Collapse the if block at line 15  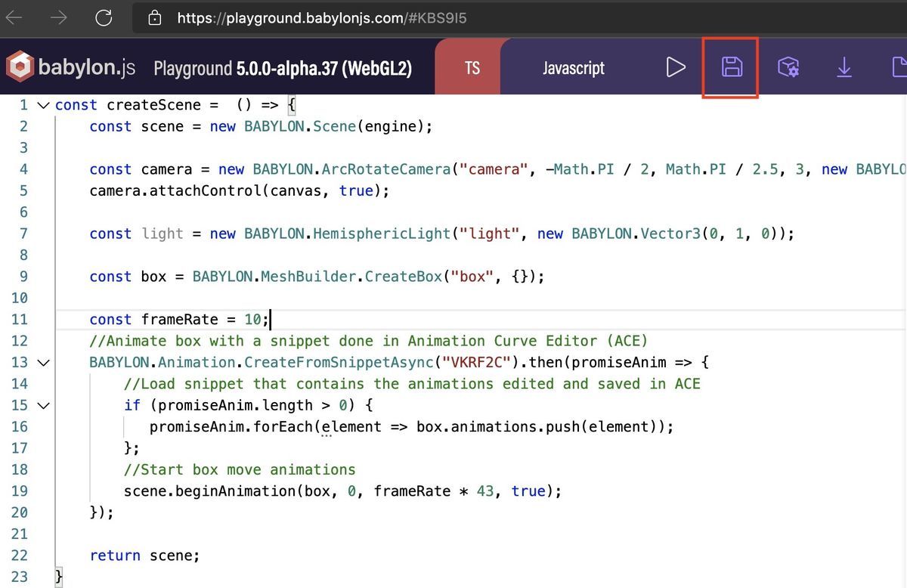43,406
